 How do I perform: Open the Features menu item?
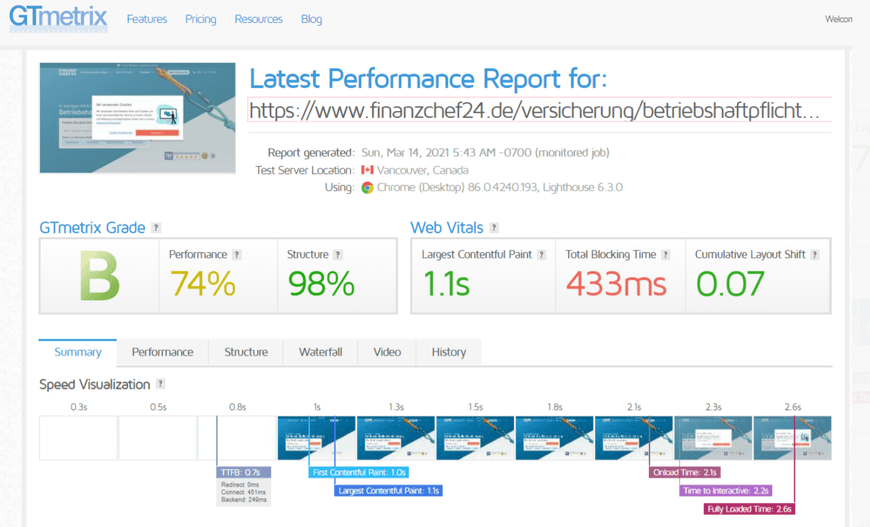tap(146, 19)
